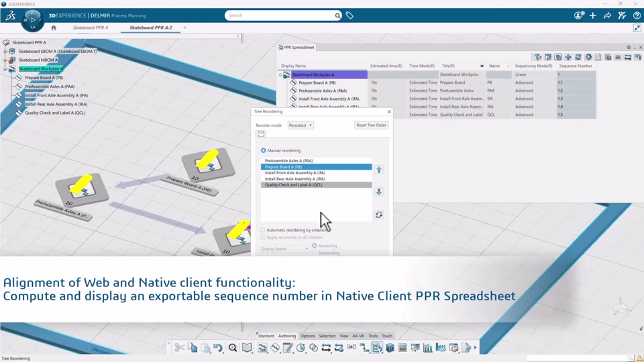Click the save icon in PPR Spreadsheet toolbar
Screen dimensions: 644x362
coord(608,57)
